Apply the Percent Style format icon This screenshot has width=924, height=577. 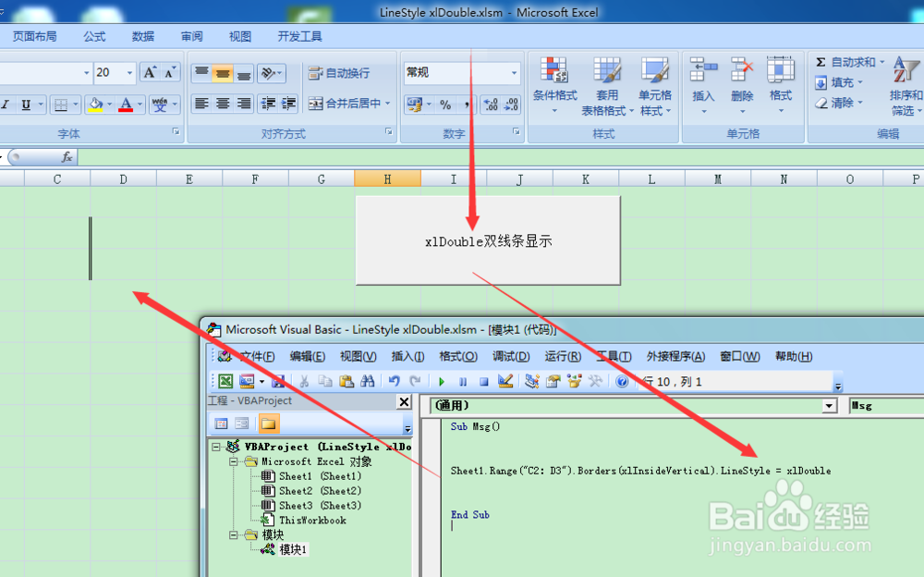point(445,104)
